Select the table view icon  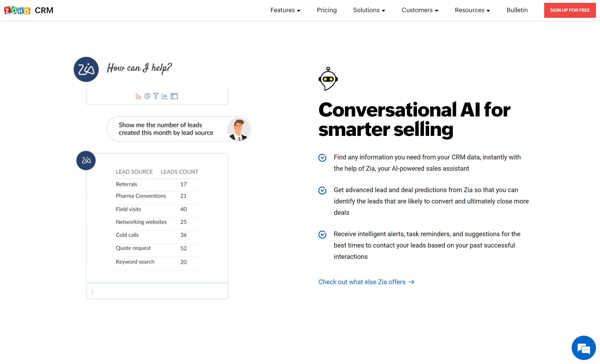tap(174, 96)
